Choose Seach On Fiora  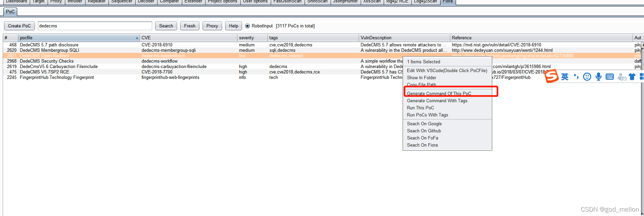click(447, 145)
